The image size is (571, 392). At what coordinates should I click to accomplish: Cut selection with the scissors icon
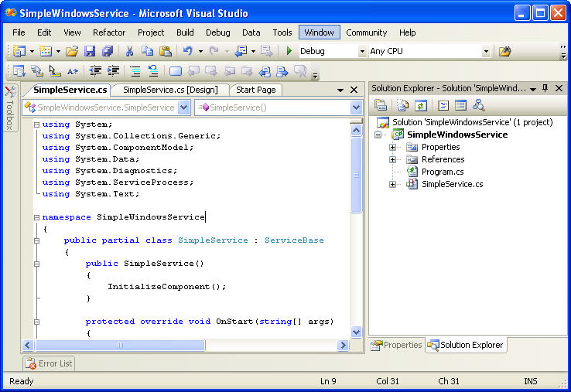(x=129, y=51)
